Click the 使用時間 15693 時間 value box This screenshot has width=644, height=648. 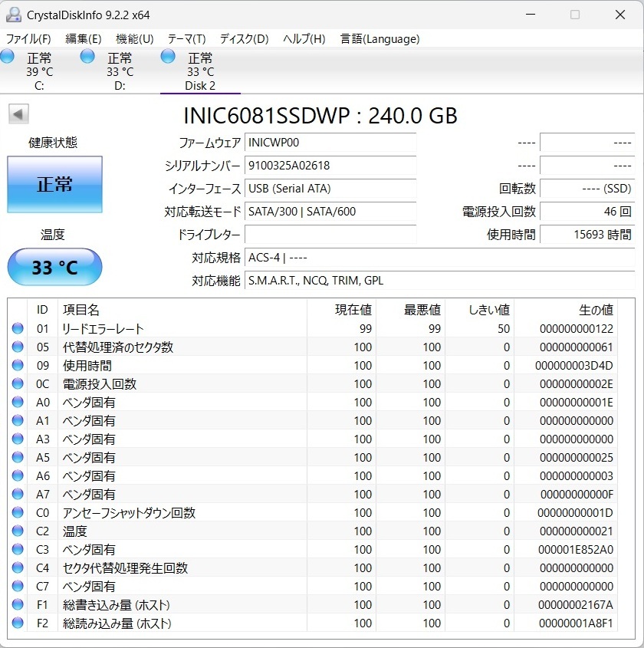(x=586, y=235)
